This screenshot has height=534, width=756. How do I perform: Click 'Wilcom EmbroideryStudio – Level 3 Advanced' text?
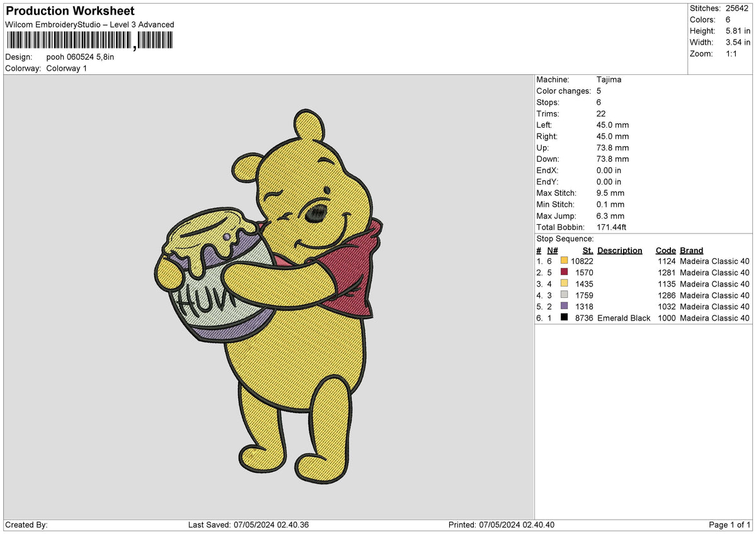click(x=89, y=25)
